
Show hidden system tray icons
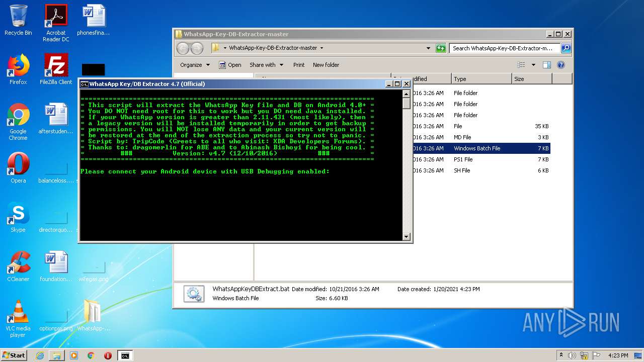[561, 355]
